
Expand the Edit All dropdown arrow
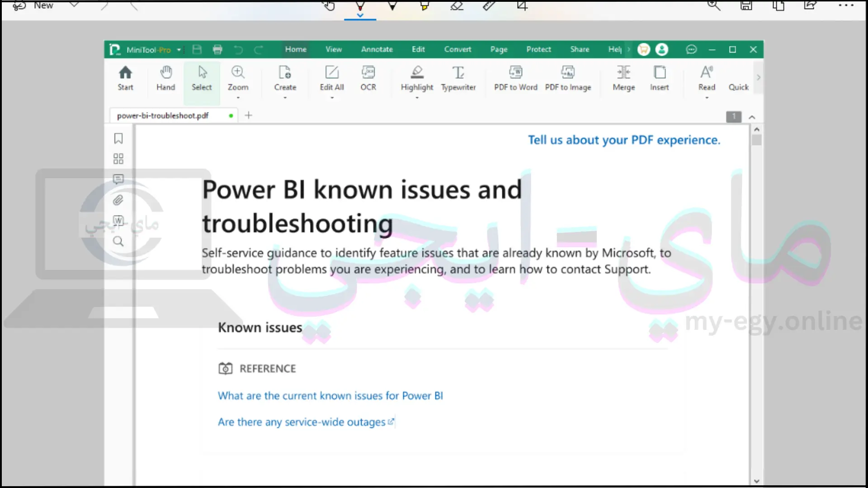click(332, 98)
